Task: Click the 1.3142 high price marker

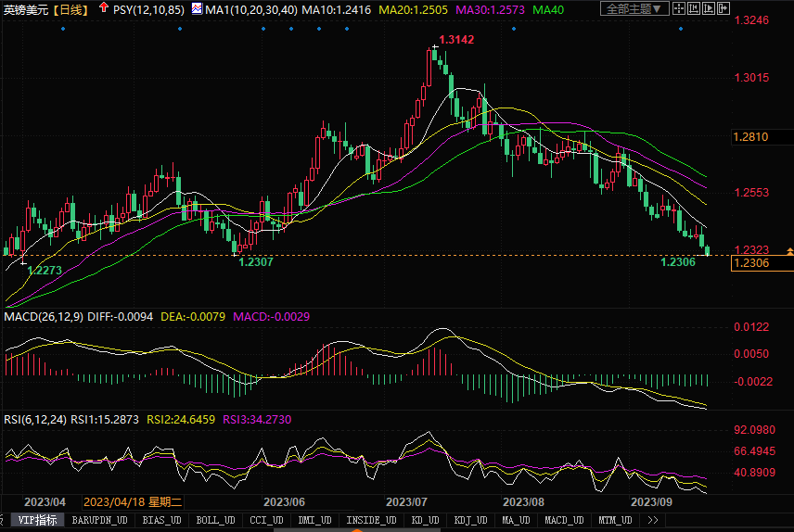Action: point(456,40)
